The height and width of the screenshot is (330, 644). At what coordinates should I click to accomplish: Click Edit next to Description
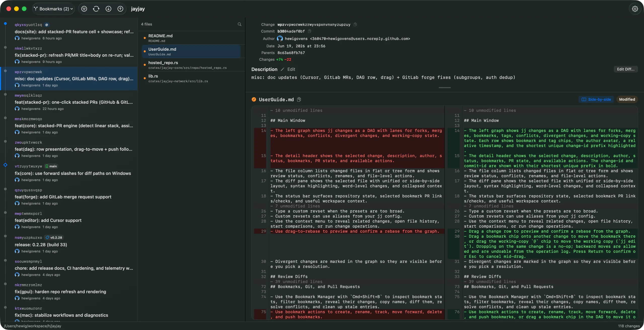(291, 69)
